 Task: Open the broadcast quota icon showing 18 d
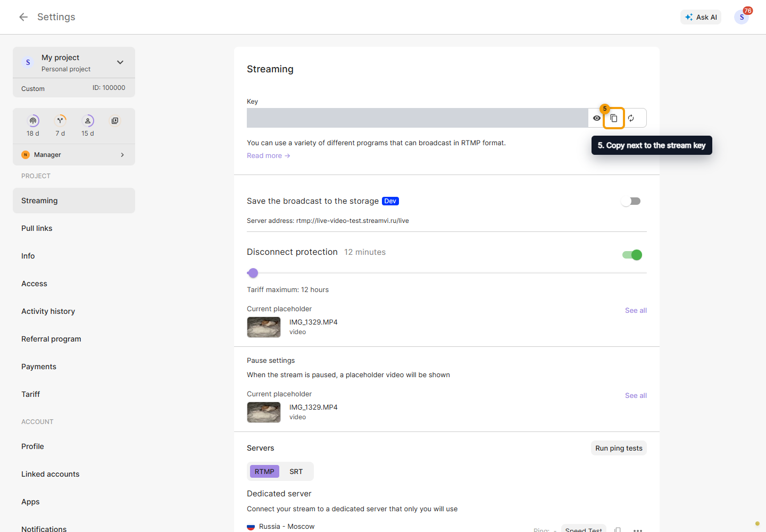point(33,121)
